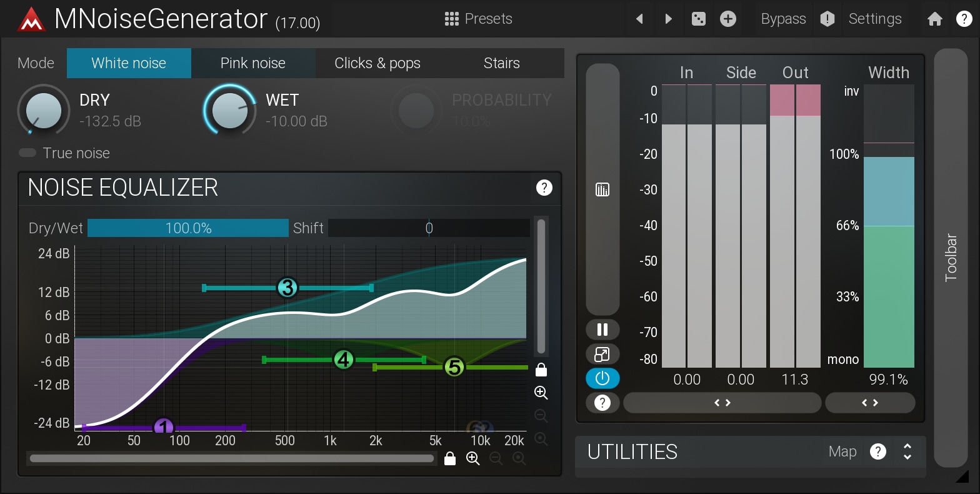Screen dimensions: 980x494
Task: Open the Presets browser
Action: click(x=479, y=19)
